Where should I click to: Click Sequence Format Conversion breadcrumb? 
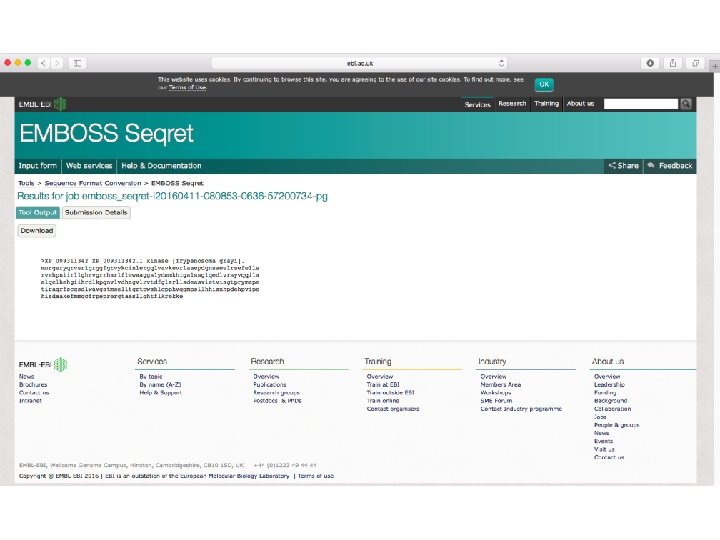(x=93, y=183)
